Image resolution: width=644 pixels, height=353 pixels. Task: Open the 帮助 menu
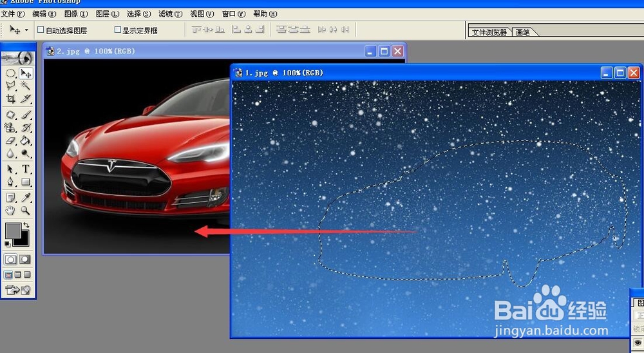click(x=265, y=14)
